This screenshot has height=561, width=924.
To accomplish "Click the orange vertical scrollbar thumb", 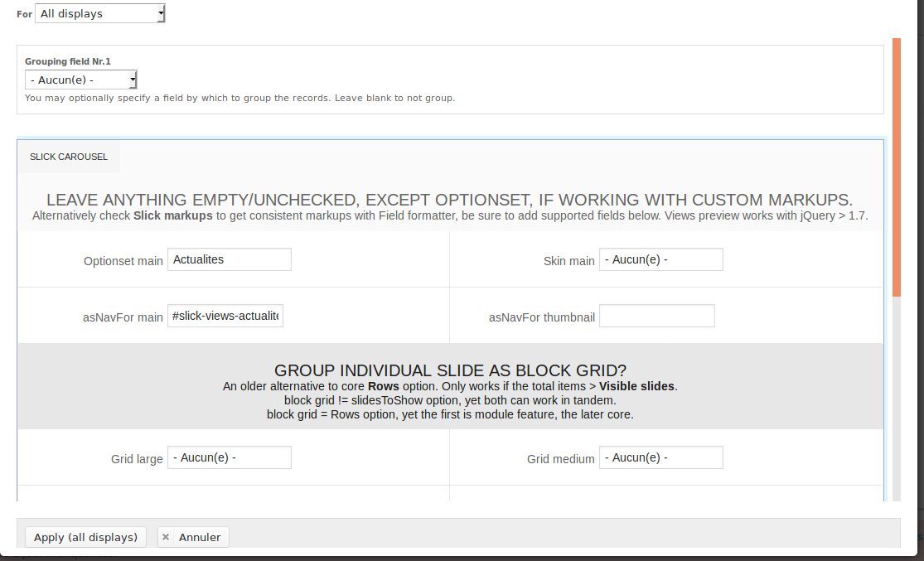I will click(x=897, y=167).
